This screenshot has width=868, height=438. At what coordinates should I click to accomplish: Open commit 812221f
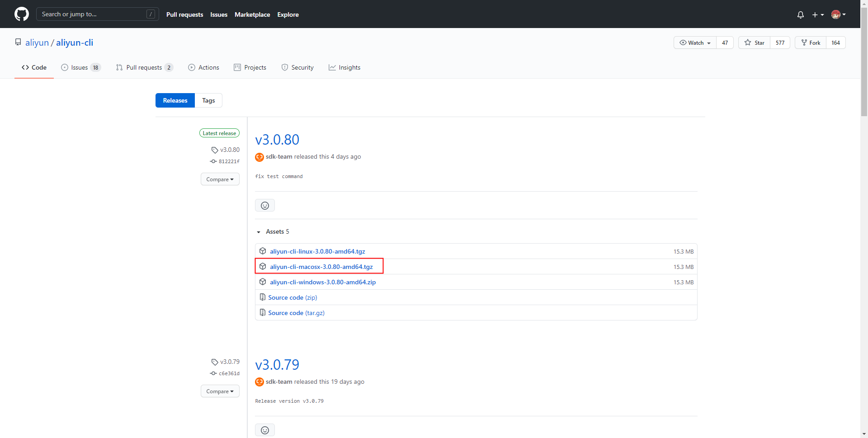click(x=225, y=161)
